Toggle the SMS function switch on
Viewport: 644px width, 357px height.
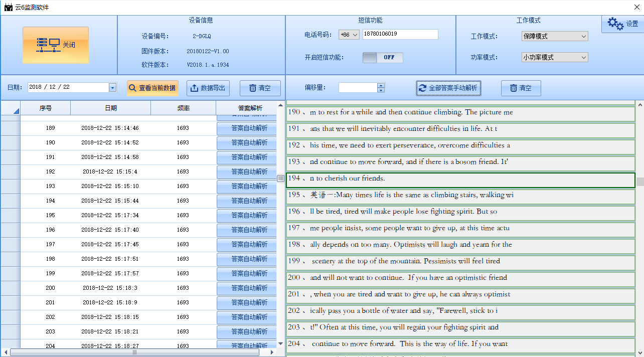(x=383, y=57)
